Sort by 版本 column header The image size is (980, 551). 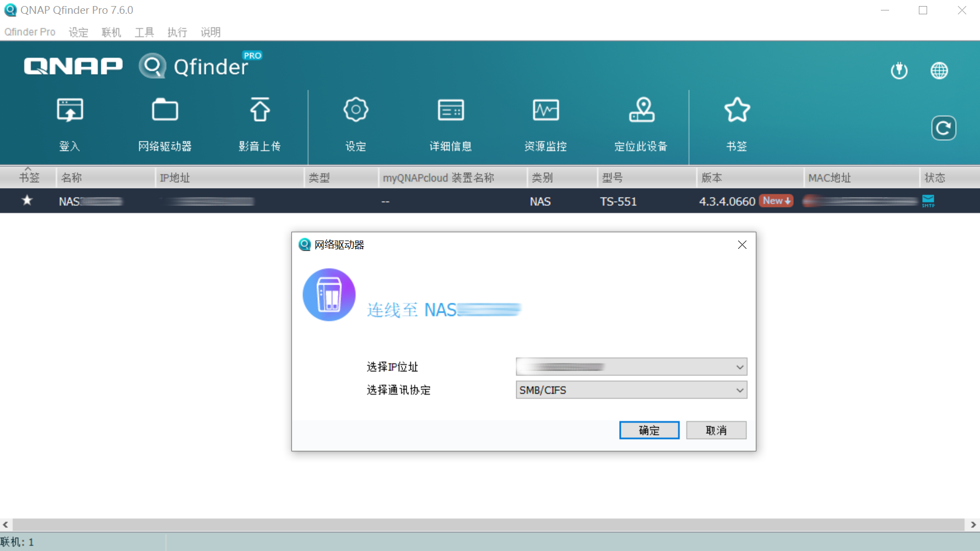pos(750,177)
